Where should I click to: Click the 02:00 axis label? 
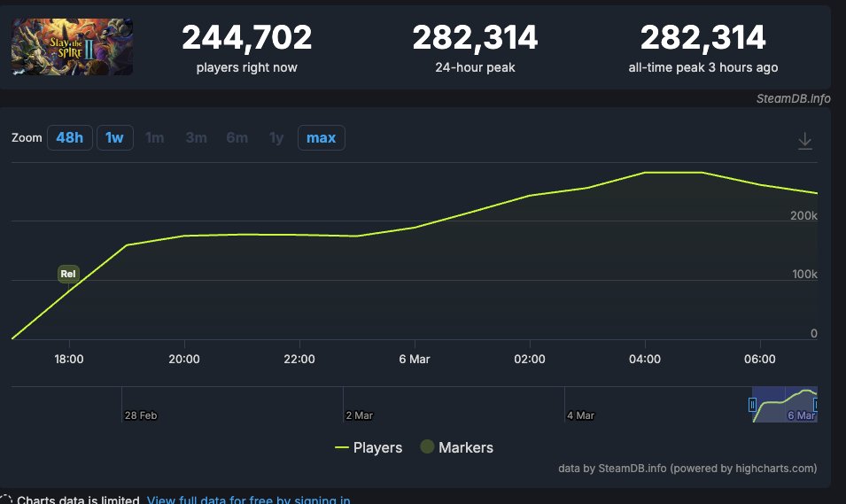[x=529, y=359]
